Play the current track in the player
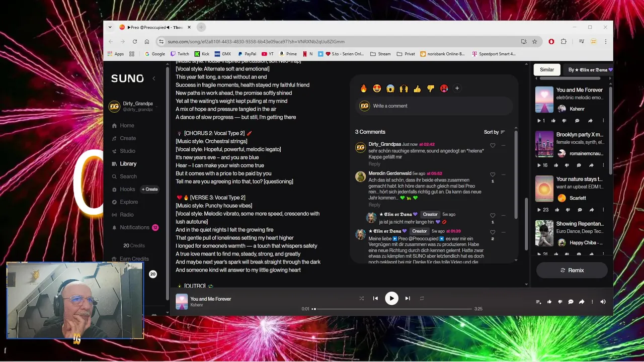 (x=391, y=298)
